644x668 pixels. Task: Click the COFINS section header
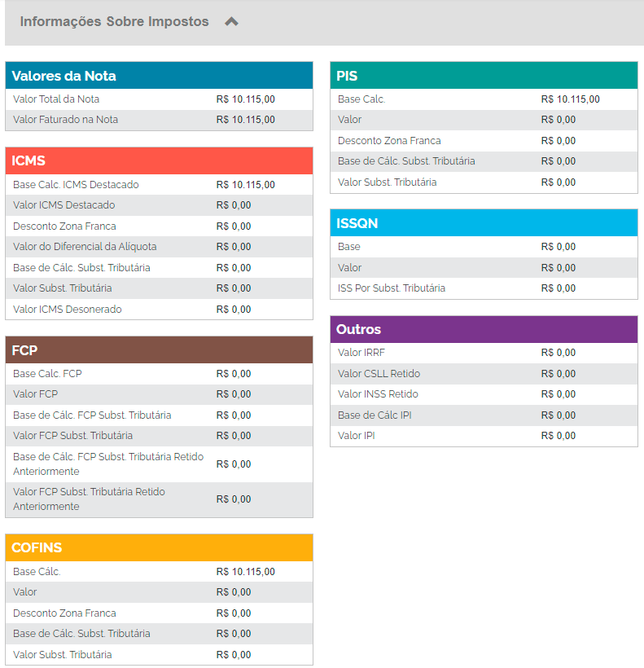[x=160, y=547]
